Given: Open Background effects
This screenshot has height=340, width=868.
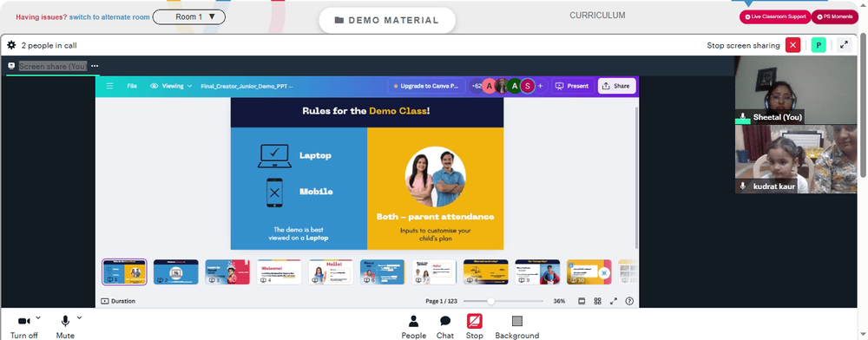Looking at the screenshot, I should point(517,327).
